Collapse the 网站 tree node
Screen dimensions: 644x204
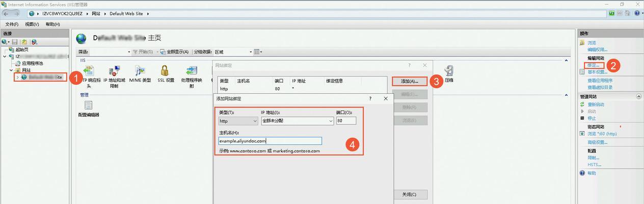pos(11,70)
